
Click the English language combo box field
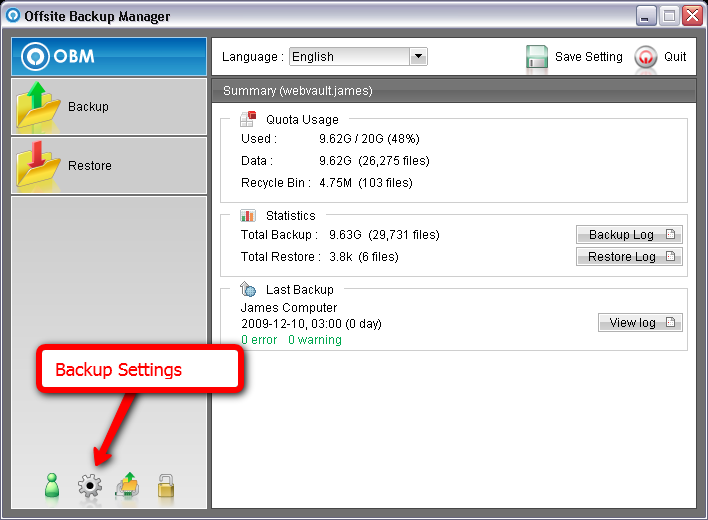(348, 57)
